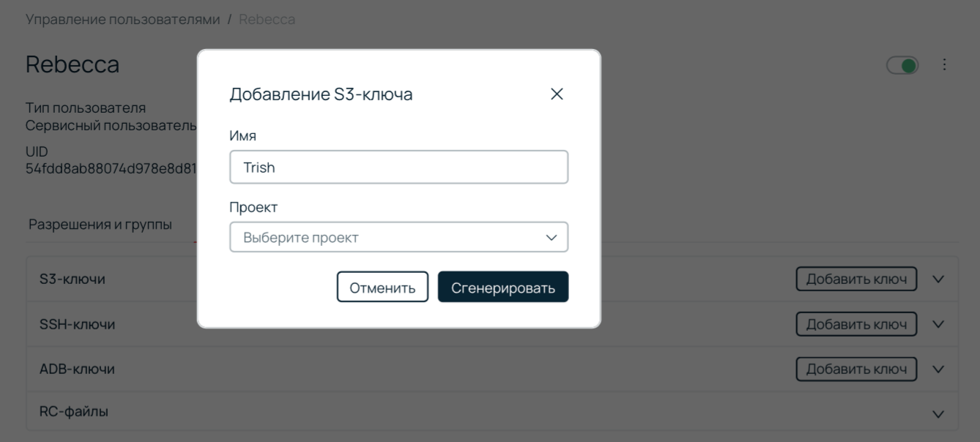Open the Выберите проект combo box
Viewport: 980px width, 442px height.
coord(399,236)
